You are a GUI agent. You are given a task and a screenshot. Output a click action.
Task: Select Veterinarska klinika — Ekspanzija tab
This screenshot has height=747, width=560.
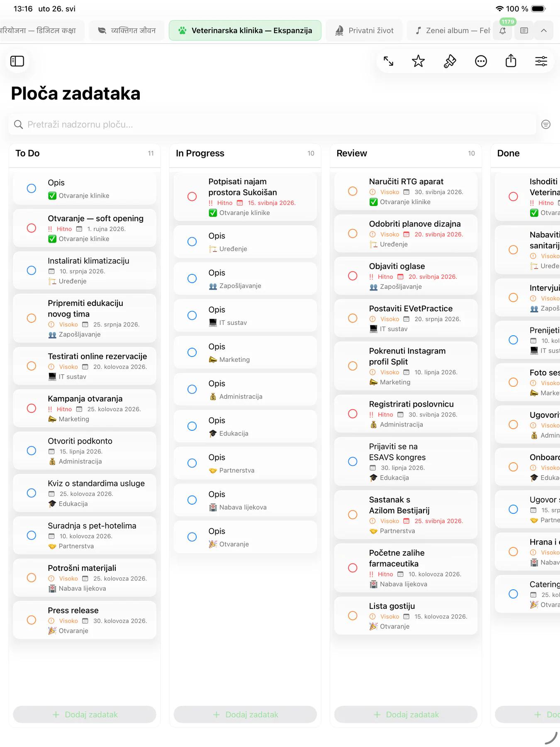pos(245,30)
